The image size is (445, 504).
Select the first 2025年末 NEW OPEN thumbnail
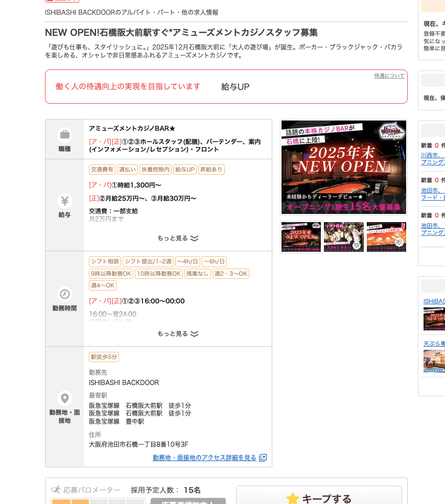tap(301, 237)
